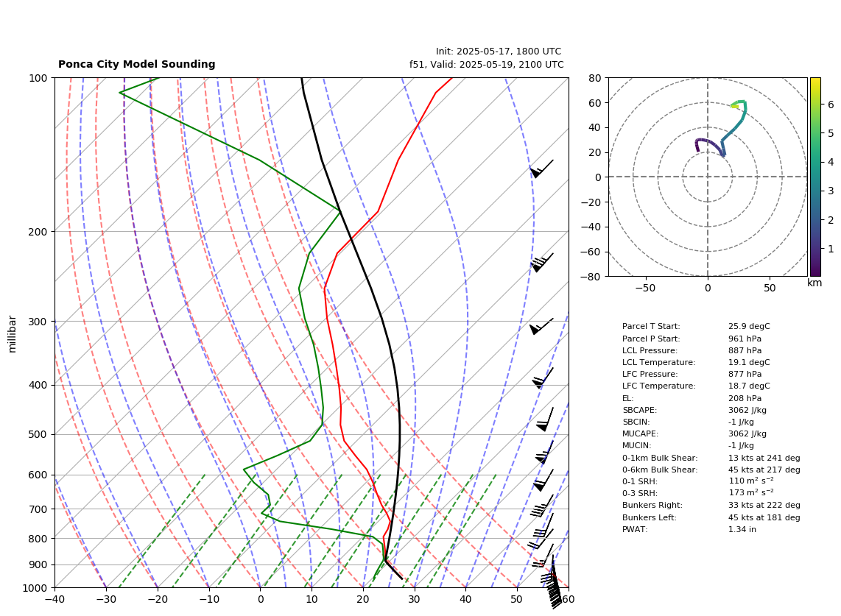The width and height of the screenshot is (841, 616).
Task: Select the "LCL Temperature:" label
Action: click(x=658, y=362)
